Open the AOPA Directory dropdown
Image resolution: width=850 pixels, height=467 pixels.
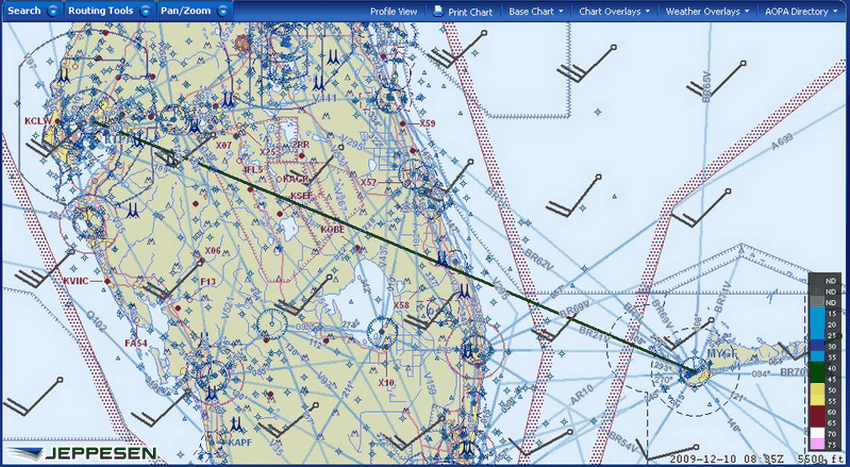[801, 11]
